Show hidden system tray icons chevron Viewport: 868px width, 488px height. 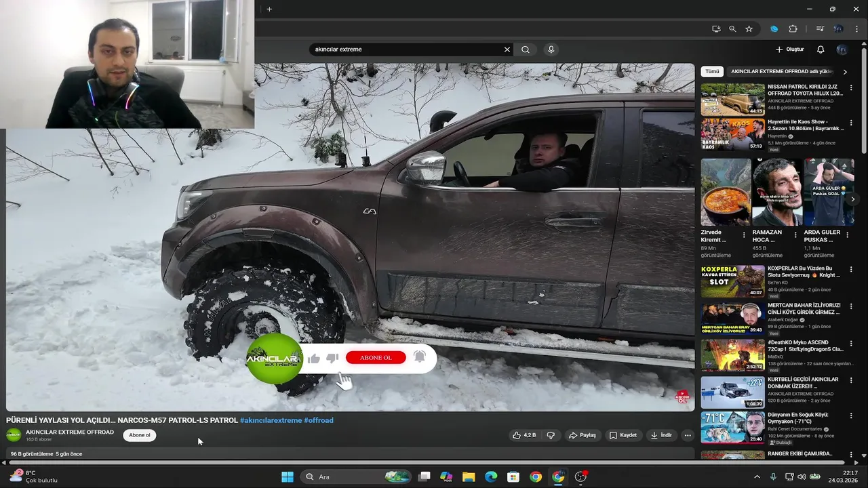757,476
